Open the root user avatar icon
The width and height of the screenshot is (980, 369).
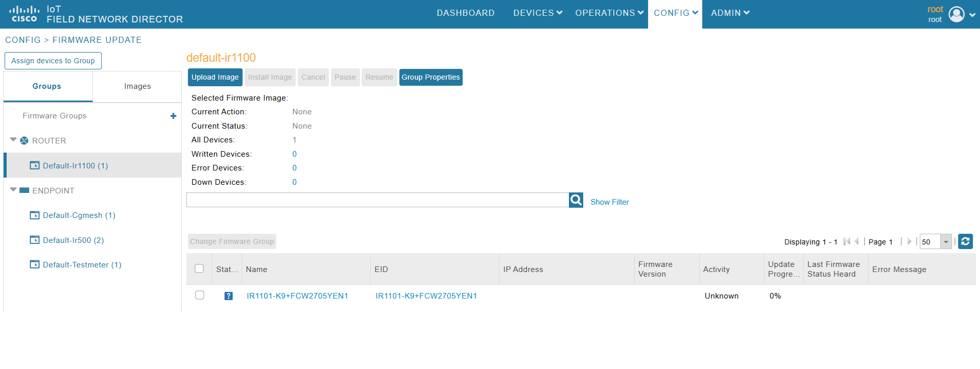(x=957, y=14)
